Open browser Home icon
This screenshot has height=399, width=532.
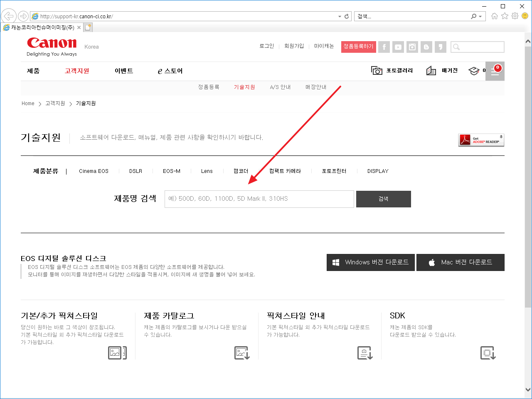tap(494, 16)
